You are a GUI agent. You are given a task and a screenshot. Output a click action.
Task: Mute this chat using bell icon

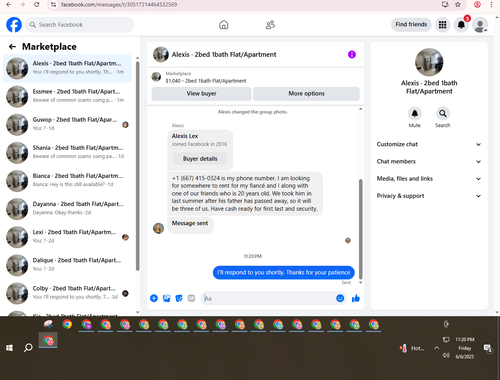415,113
